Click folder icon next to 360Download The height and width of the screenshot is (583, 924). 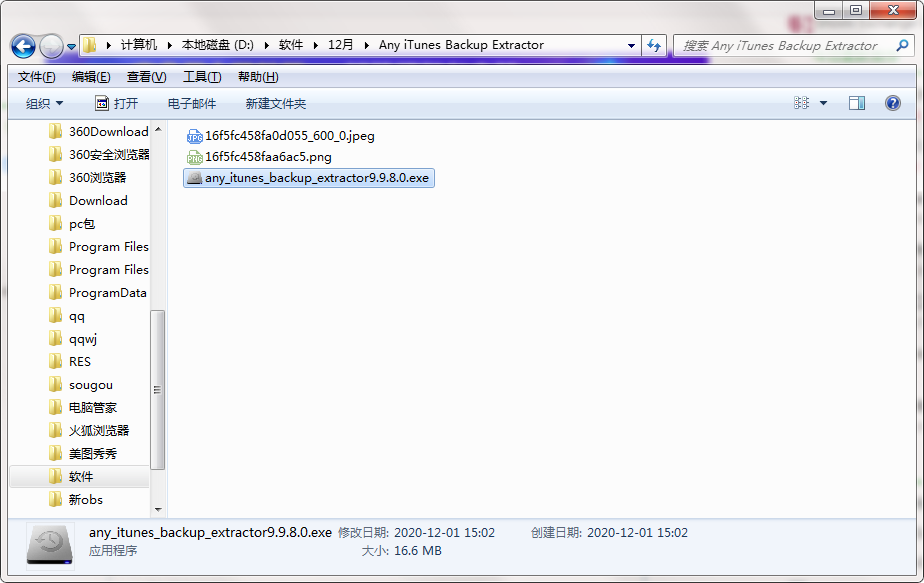pyautogui.click(x=55, y=131)
